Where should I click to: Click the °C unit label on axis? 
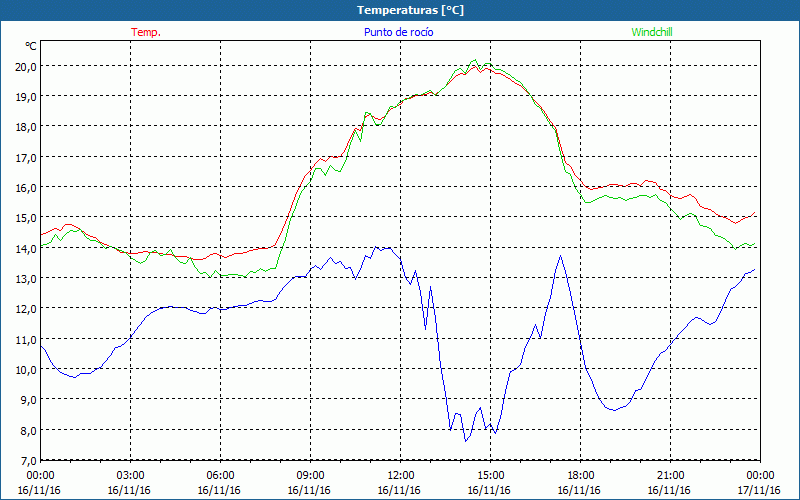pyautogui.click(x=31, y=46)
